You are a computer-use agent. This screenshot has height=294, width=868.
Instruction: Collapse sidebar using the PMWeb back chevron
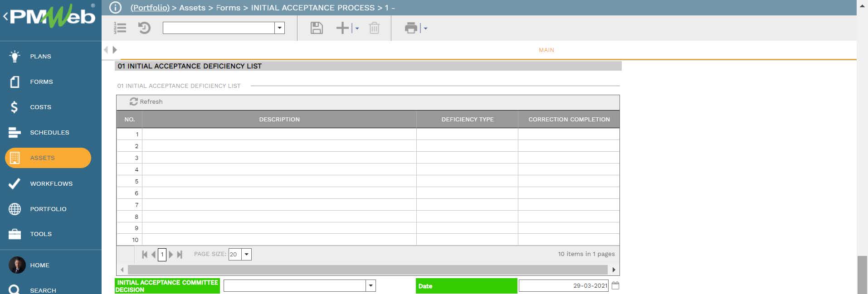click(5, 17)
